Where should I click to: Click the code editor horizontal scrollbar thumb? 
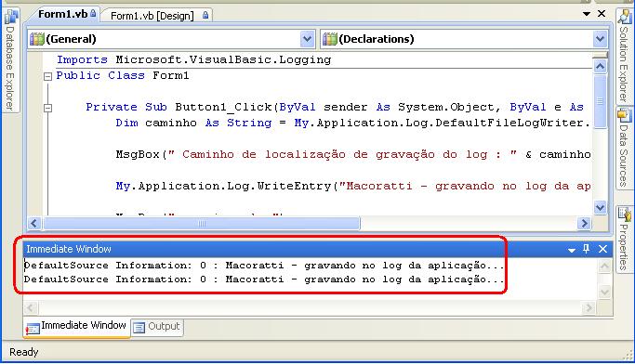[x=201, y=223]
